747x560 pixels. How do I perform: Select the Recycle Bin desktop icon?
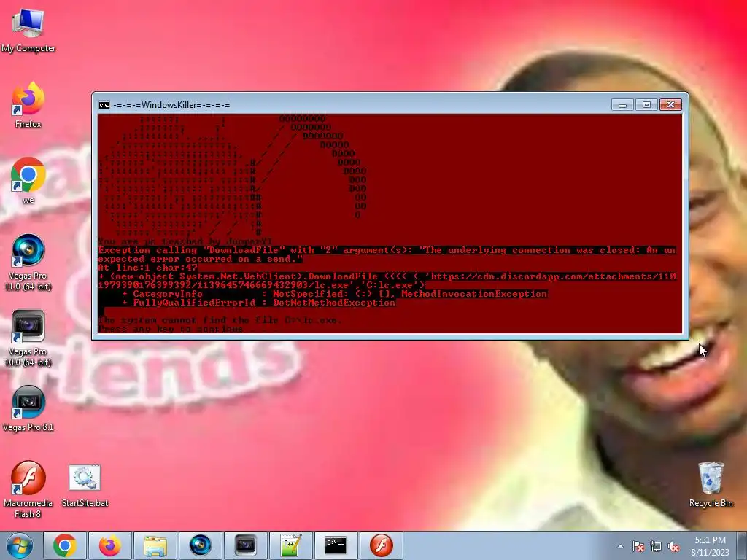[711, 484]
